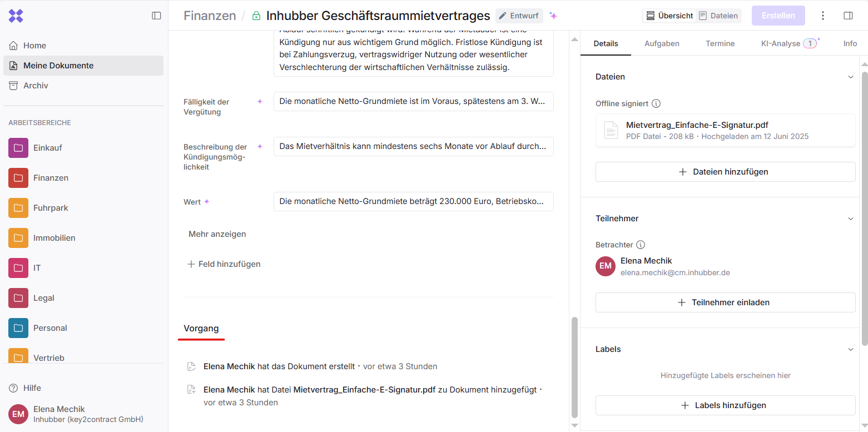Viewport: 868px width, 432px height.
Task: Open the three-dot more options menu
Action: click(823, 16)
